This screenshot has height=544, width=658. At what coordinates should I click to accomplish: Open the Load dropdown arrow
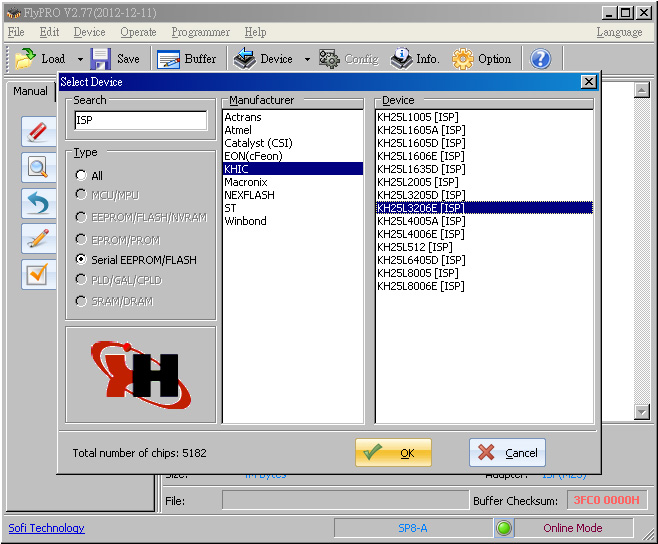tap(80, 59)
